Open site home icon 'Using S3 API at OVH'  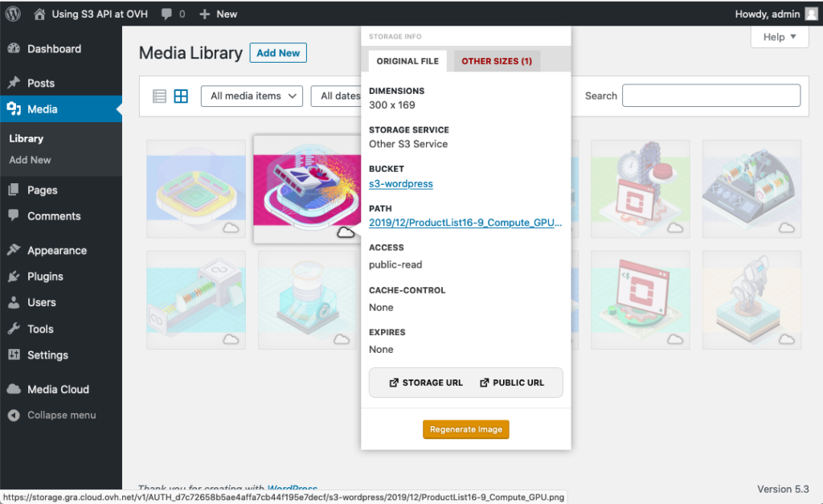[39, 14]
